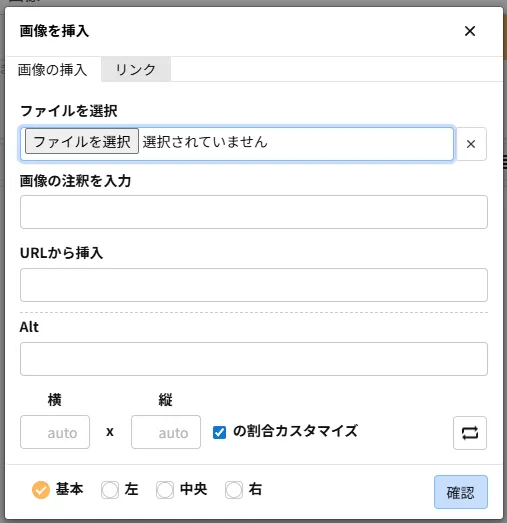Focus the 画像の注釈を入力 caption field
The height and width of the screenshot is (523, 507).
pos(254,212)
